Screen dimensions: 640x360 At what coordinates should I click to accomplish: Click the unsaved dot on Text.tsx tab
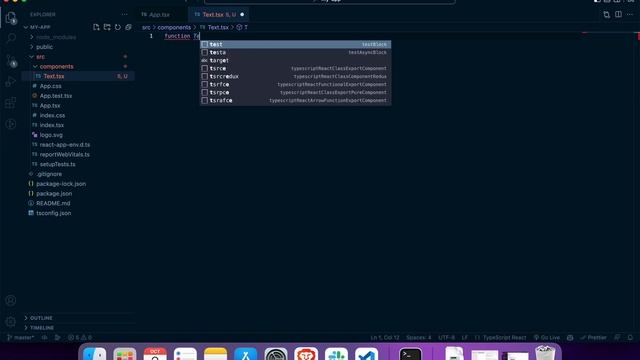[x=242, y=15]
